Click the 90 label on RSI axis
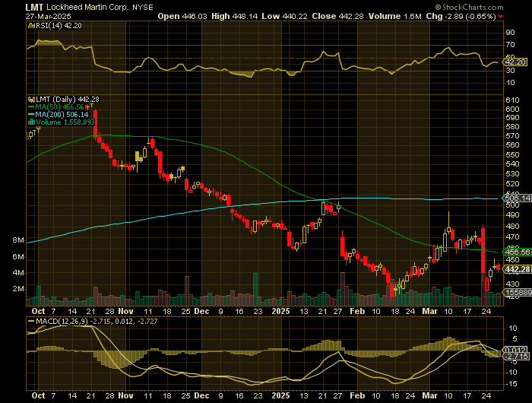This screenshot has height=403, width=532. click(x=510, y=33)
